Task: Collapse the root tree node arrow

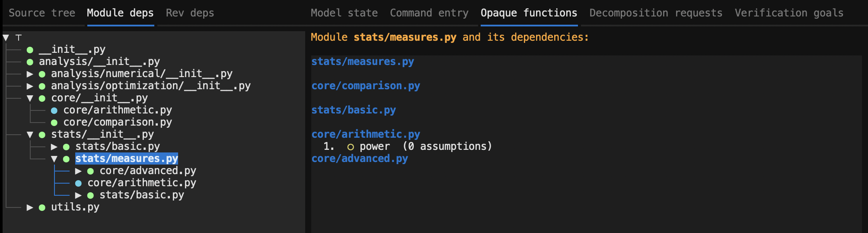Action: click(x=6, y=38)
